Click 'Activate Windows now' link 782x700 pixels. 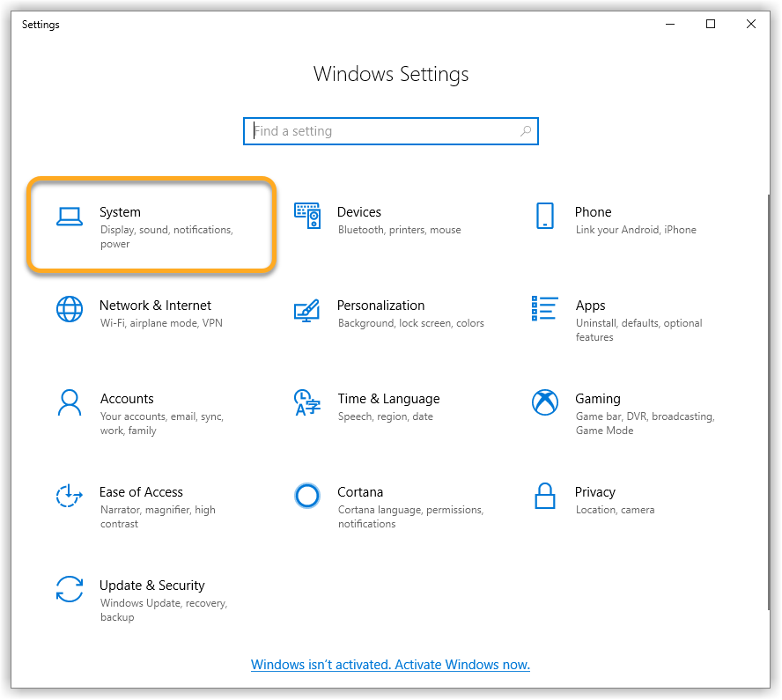click(390, 665)
